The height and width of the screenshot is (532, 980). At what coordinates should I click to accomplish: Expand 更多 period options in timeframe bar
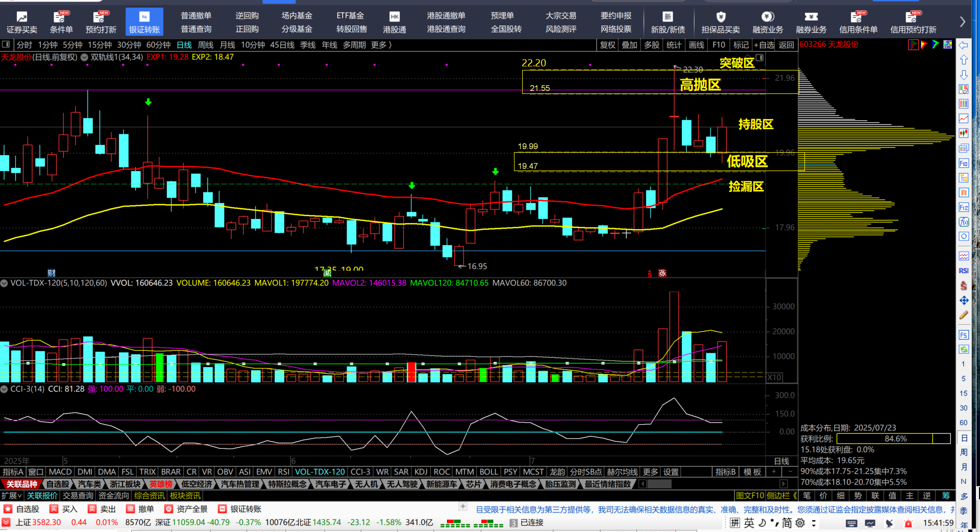point(381,45)
